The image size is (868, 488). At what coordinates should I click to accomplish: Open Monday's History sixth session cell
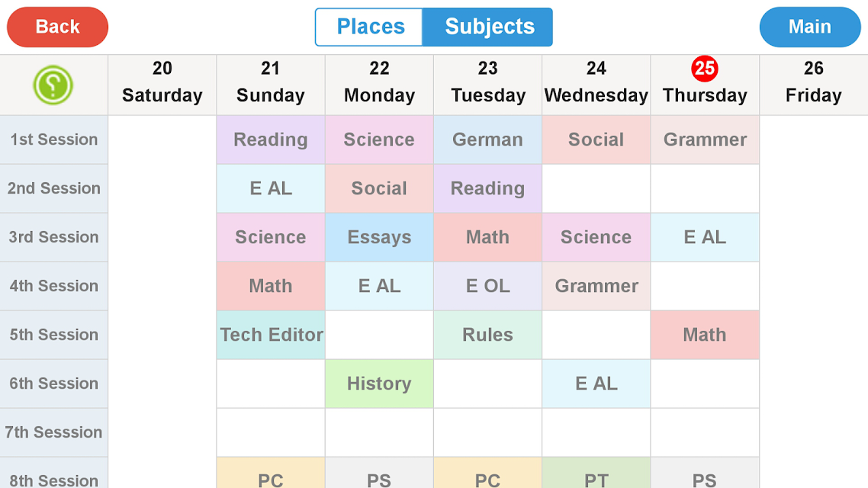pos(379,384)
